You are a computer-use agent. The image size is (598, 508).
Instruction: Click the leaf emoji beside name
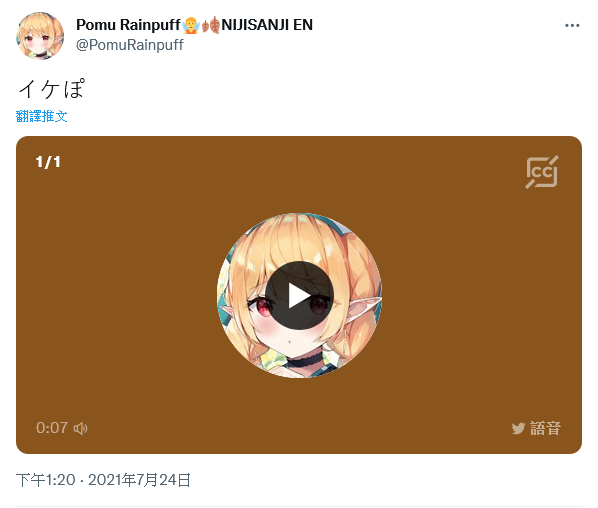[x=211, y=25]
